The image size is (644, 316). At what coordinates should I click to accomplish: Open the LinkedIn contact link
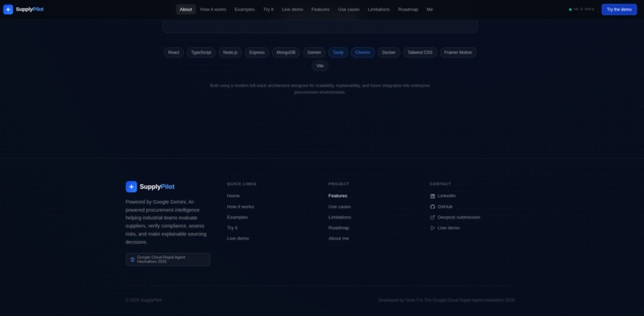(443, 196)
